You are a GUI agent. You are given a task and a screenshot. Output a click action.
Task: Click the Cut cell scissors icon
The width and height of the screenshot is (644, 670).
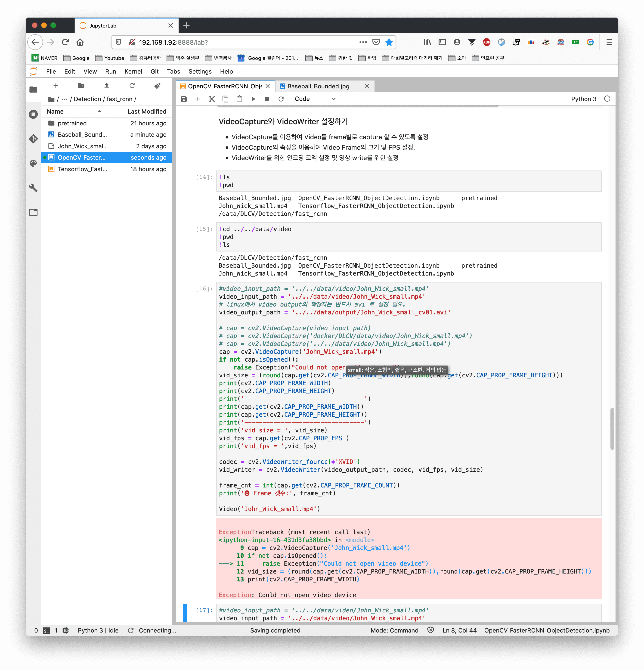pyautogui.click(x=212, y=99)
